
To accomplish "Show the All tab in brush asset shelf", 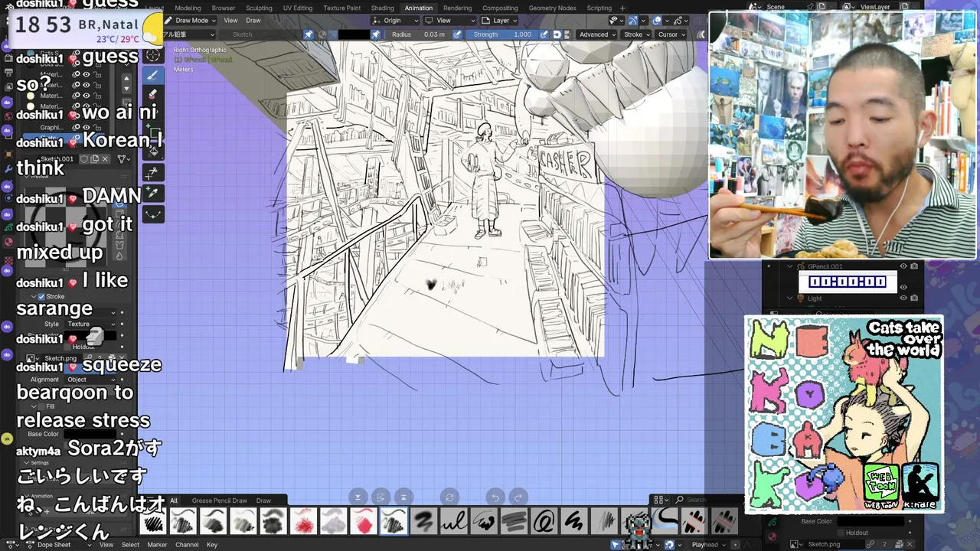I will point(174,500).
